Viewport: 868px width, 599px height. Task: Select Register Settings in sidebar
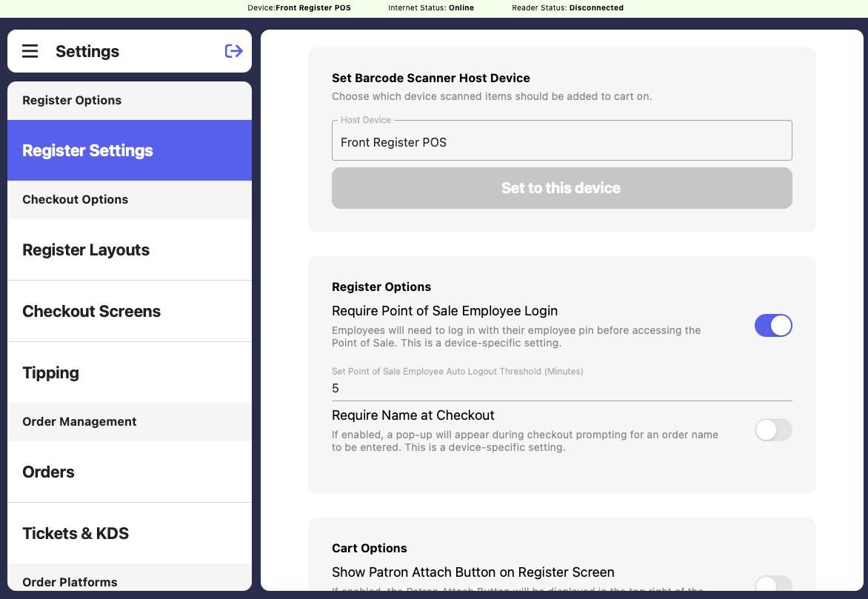pos(130,150)
